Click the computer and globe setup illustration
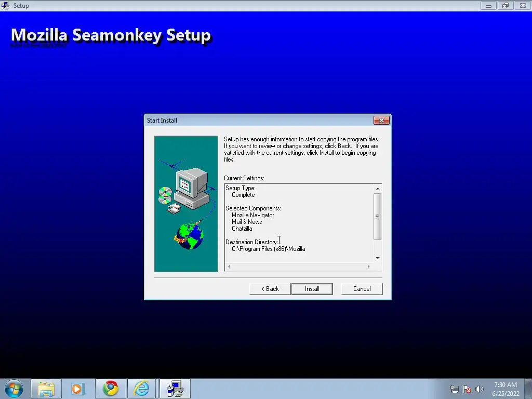 point(186,204)
